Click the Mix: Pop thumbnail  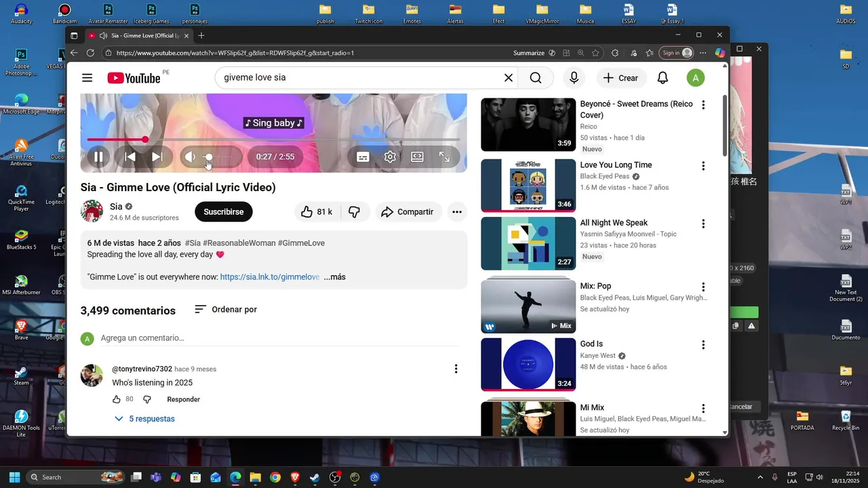pos(528,305)
